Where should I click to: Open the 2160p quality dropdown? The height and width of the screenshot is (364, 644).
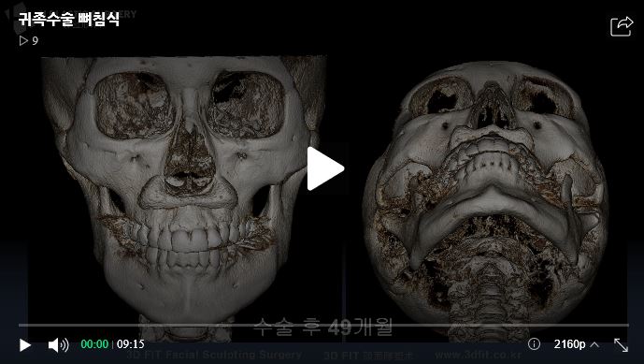click(576, 344)
